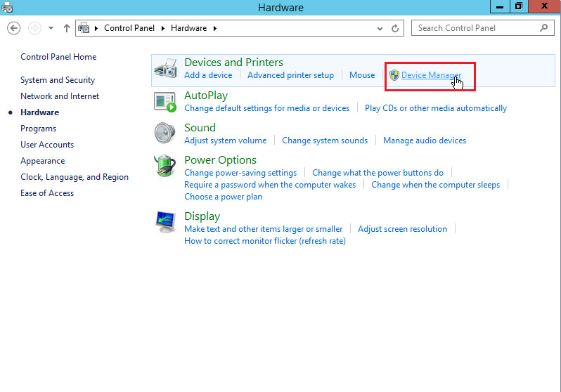Open Network and Internet category
The width and height of the screenshot is (561, 392).
(60, 96)
